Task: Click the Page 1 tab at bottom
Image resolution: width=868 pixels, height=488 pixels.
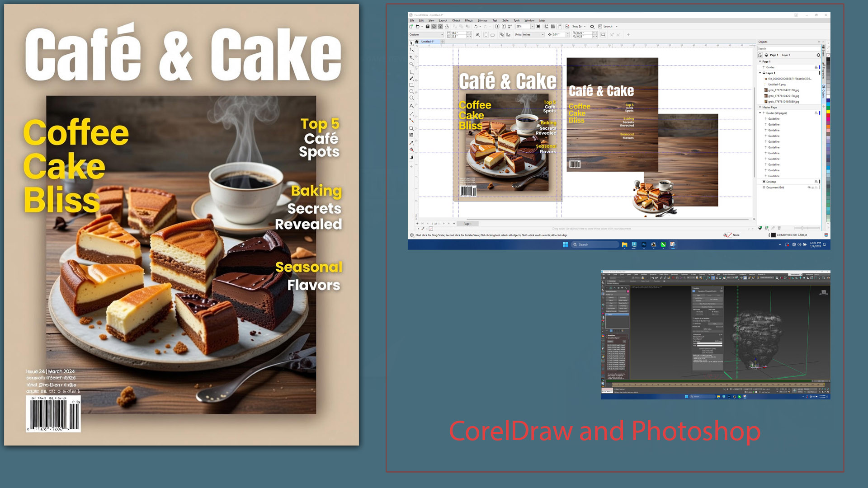Action: (467, 224)
